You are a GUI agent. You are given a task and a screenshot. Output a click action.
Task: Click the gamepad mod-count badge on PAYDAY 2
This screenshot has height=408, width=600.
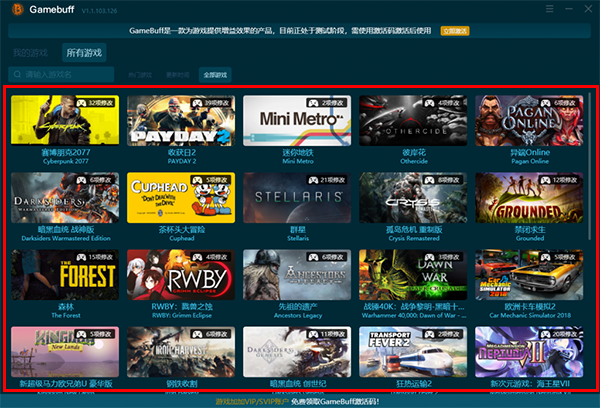(x=210, y=103)
